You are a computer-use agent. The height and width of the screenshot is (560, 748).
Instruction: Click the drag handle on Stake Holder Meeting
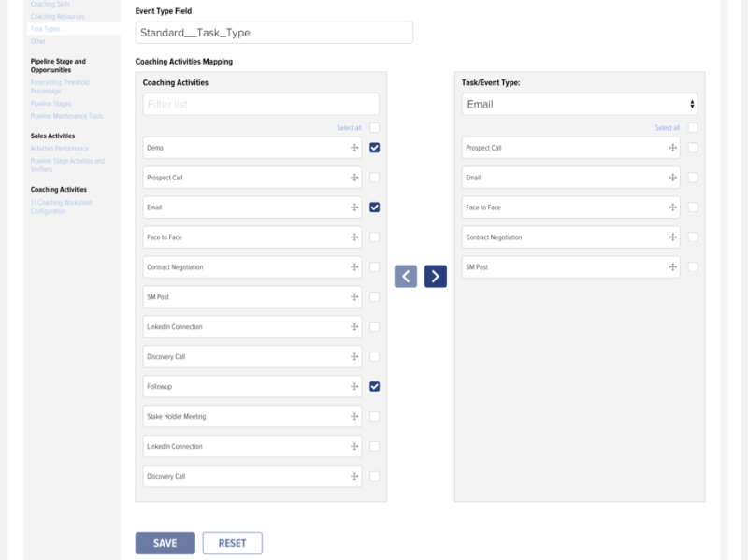point(353,416)
